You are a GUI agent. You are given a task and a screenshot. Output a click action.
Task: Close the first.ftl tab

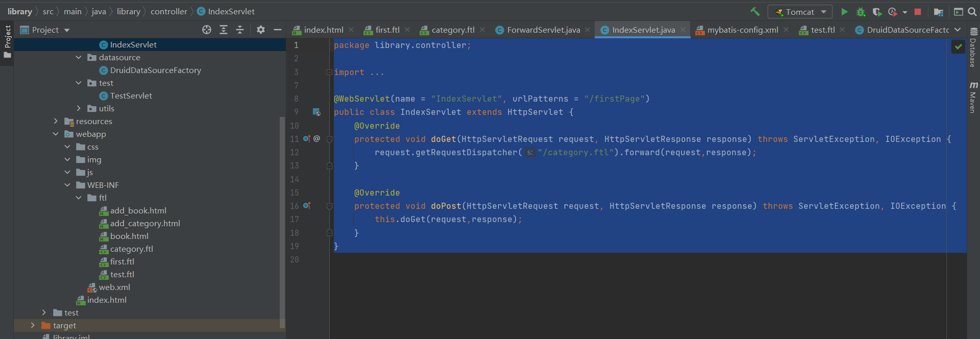407,30
